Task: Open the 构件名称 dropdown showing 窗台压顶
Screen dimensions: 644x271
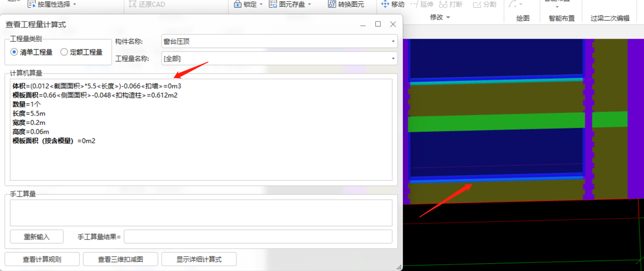Action: click(279, 41)
